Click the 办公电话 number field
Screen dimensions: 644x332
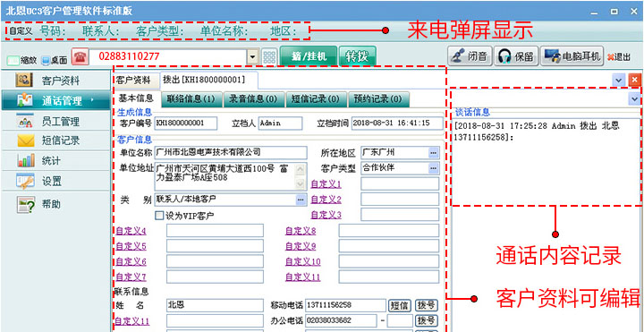(x=341, y=320)
